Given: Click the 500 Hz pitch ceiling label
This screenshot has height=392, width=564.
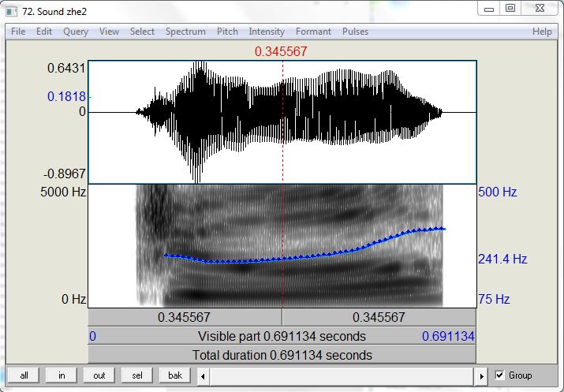Looking at the screenshot, I should (498, 192).
